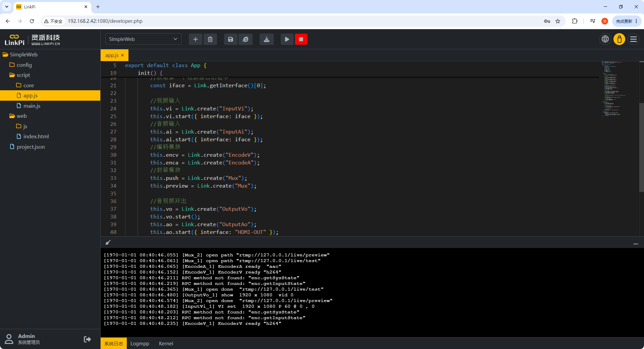Switch to the Kernel log tab
The image size is (644, 349).
(x=166, y=343)
